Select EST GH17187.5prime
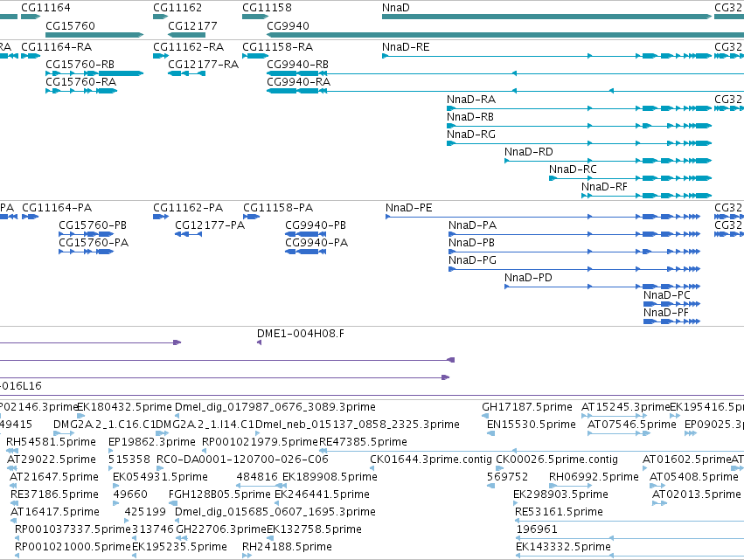Screen dimensions: 744x560 [x=527, y=407]
